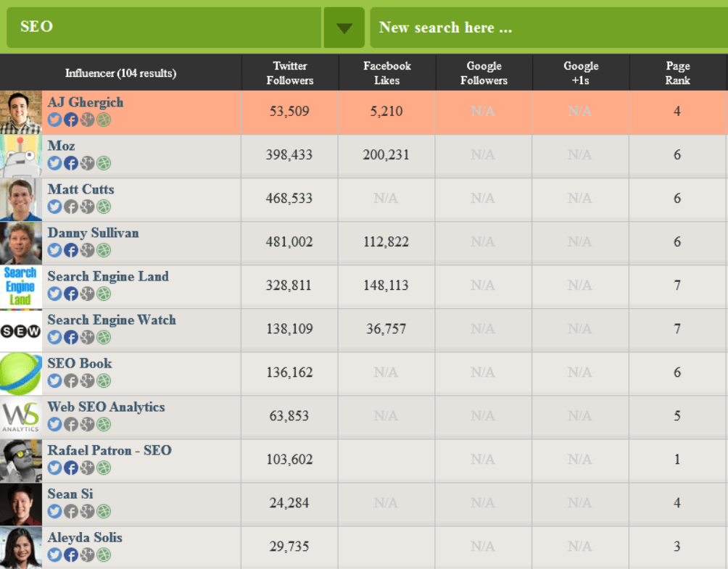
Task: Open Aleyda Solis' Twitter icon
Action: click(x=55, y=555)
